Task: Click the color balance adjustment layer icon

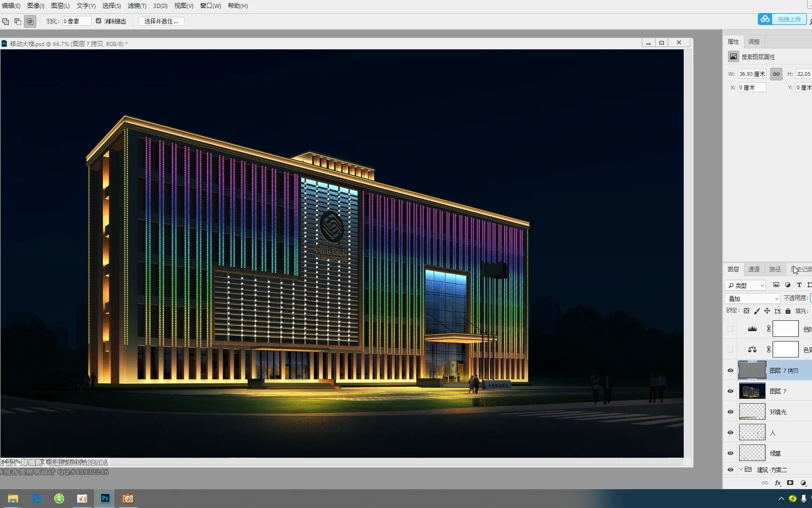Action: point(752,349)
